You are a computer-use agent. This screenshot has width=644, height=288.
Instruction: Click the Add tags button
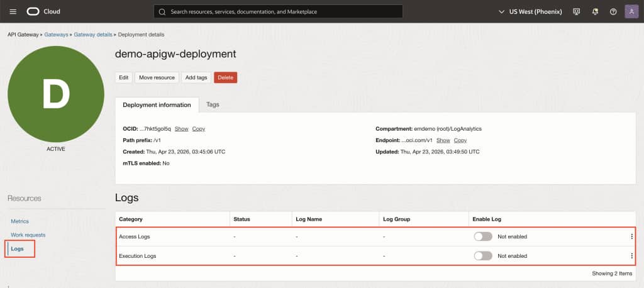click(196, 77)
